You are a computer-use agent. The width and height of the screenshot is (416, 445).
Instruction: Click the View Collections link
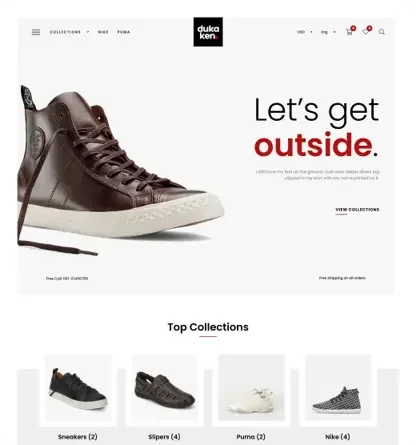(357, 210)
